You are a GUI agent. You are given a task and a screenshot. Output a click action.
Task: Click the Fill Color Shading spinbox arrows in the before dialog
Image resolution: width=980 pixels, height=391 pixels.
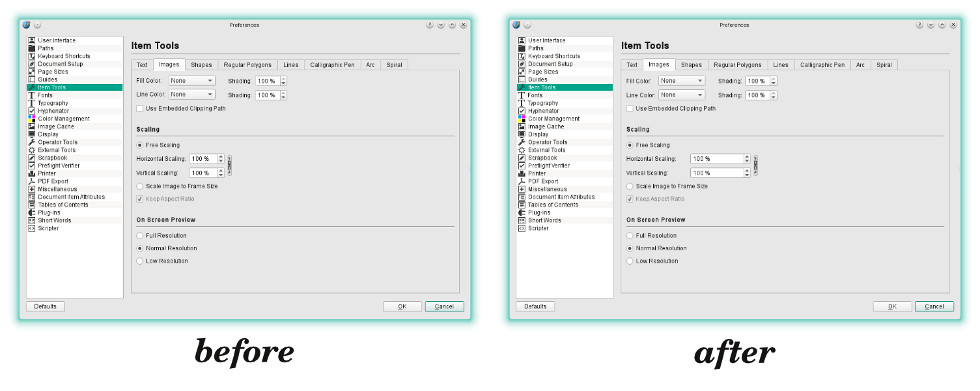point(283,81)
